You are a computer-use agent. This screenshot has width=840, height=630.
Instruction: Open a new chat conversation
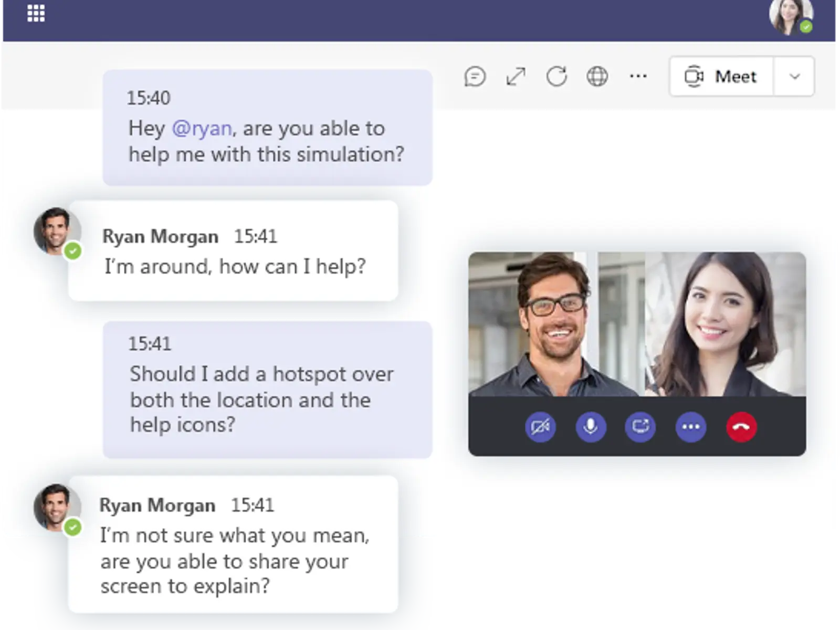(475, 77)
